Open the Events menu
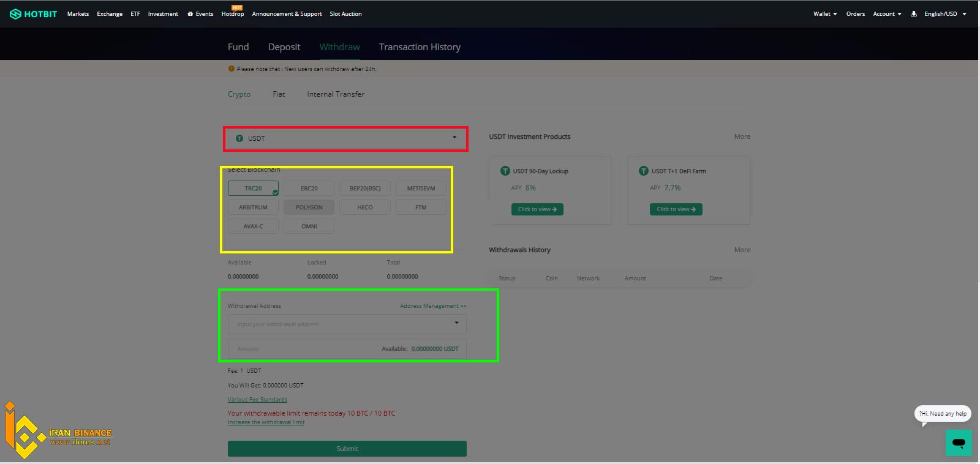Viewport: 980px width, 464px height. point(201,13)
